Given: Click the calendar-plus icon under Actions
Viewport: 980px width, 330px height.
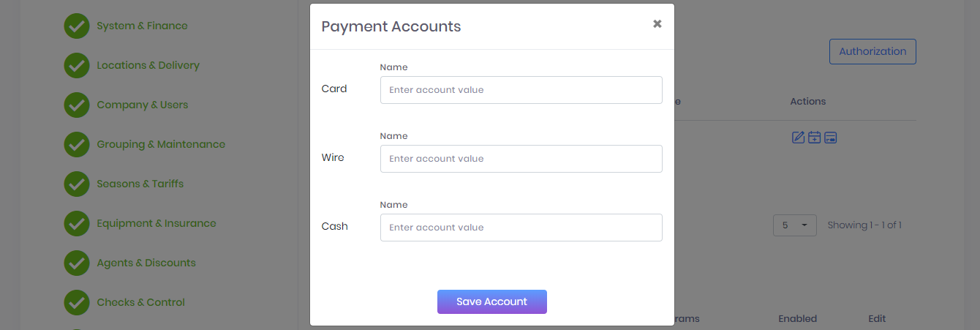Looking at the screenshot, I should [x=814, y=137].
